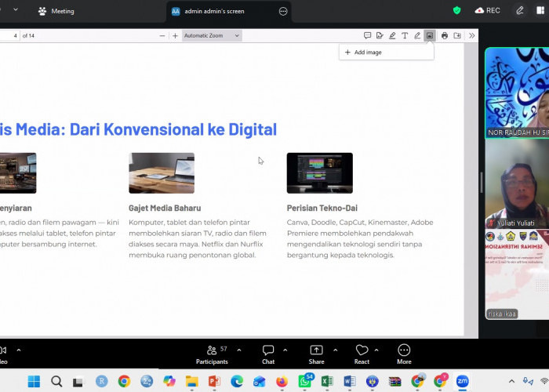Switch to Zoom app on taskbar

click(462, 381)
